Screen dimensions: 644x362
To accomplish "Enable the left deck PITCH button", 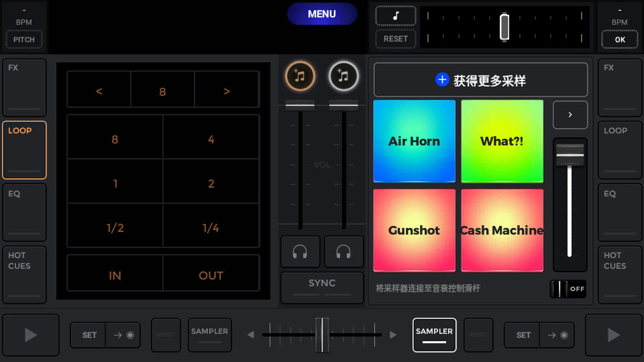I will 24,40.
